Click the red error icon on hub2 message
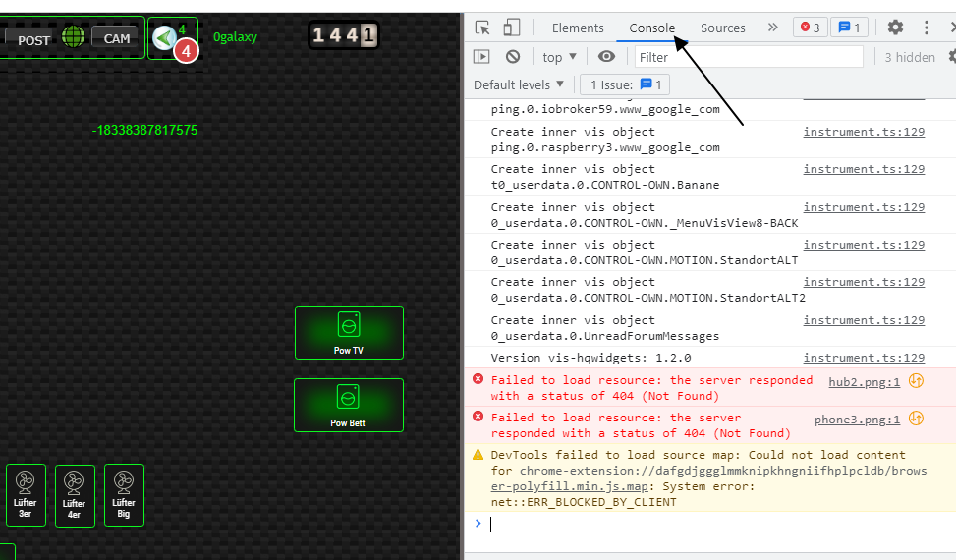The height and width of the screenshot is (560, 956). (478, 379)
